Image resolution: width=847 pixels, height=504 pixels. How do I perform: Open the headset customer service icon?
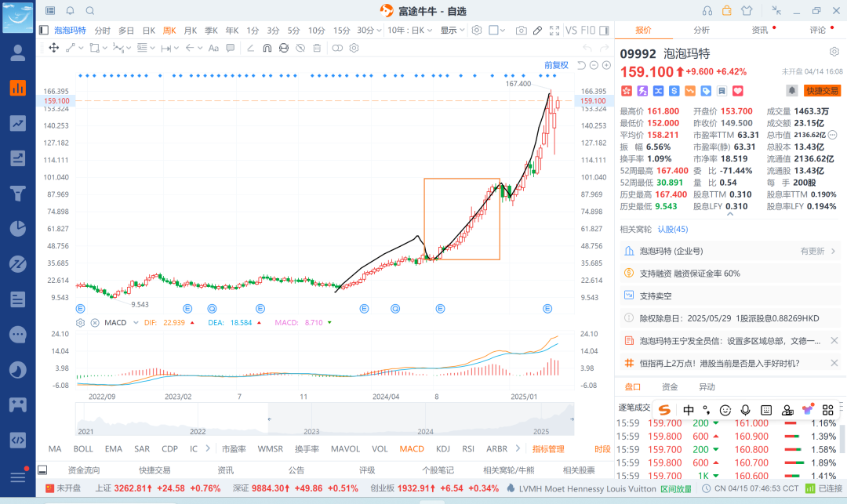tap(707, 11)
